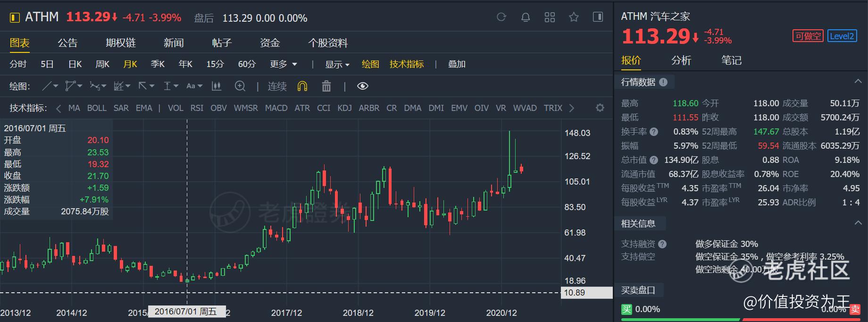Toggle the magnet snap mode

click(x=302, y=86)
